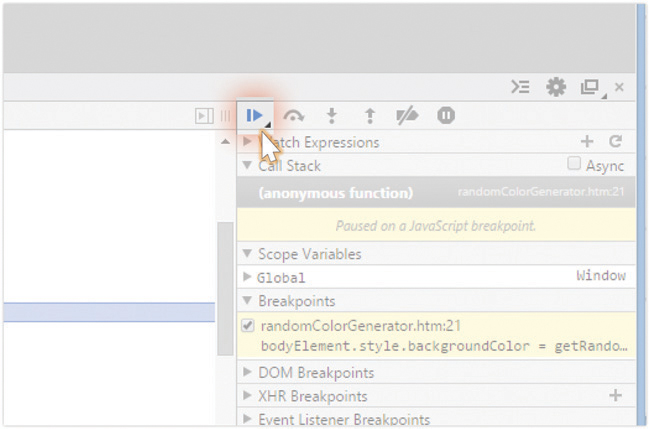Deactivate all breakpoints using the toolbar icon

407,116
